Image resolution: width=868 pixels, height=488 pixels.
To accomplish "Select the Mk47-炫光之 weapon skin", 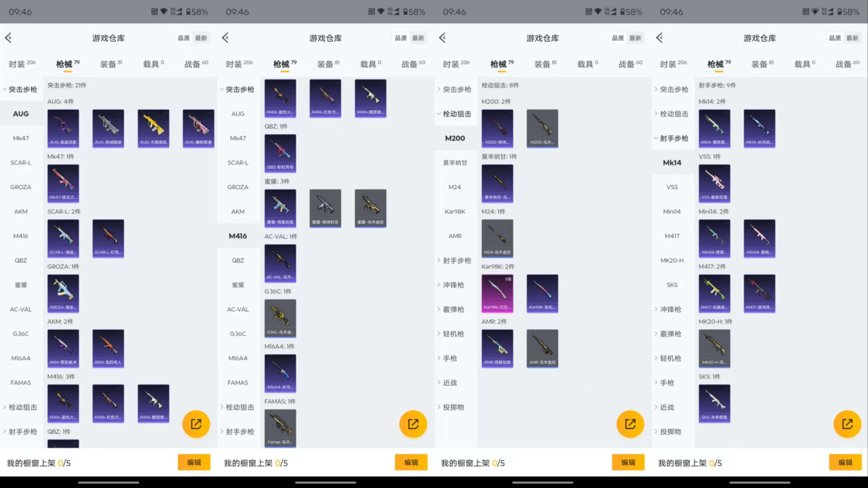I will [x=63, y=184].
